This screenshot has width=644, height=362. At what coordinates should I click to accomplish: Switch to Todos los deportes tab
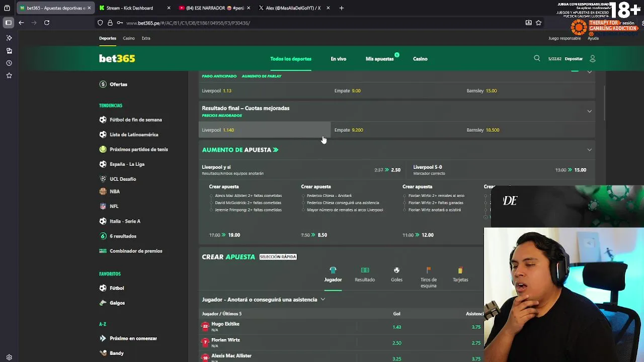pyautogui.click(x=291, y=59)
